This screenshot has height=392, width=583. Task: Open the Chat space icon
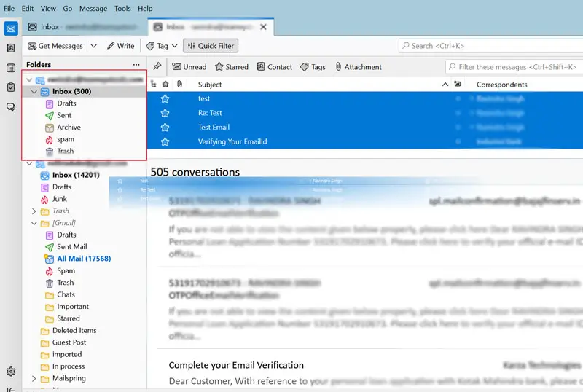(11, 107)
